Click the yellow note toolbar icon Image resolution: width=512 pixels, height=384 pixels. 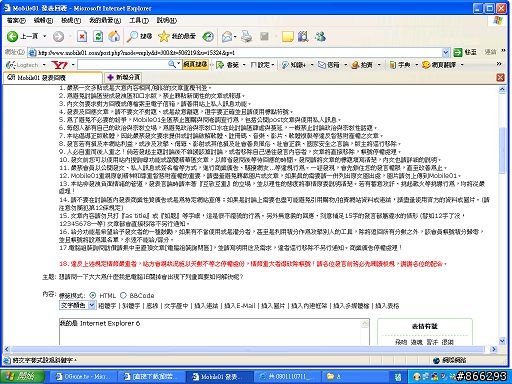pos(287,36)
